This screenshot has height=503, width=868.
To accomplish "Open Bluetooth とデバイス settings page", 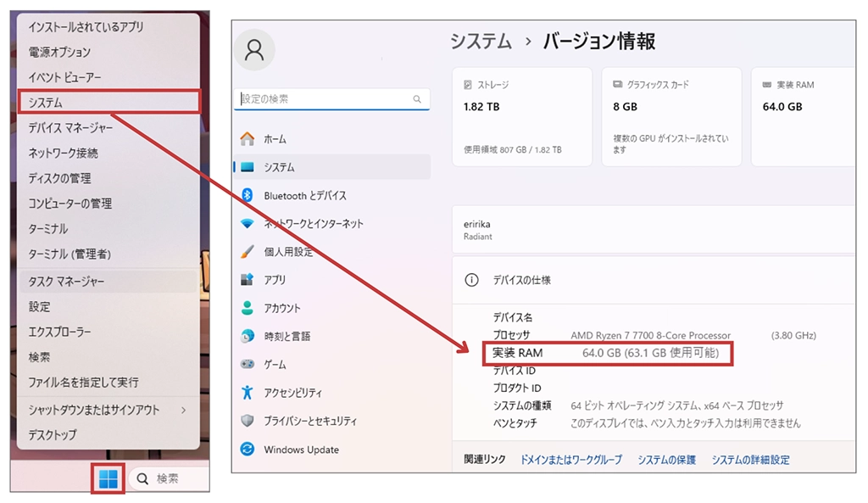I will click(332, 195).
